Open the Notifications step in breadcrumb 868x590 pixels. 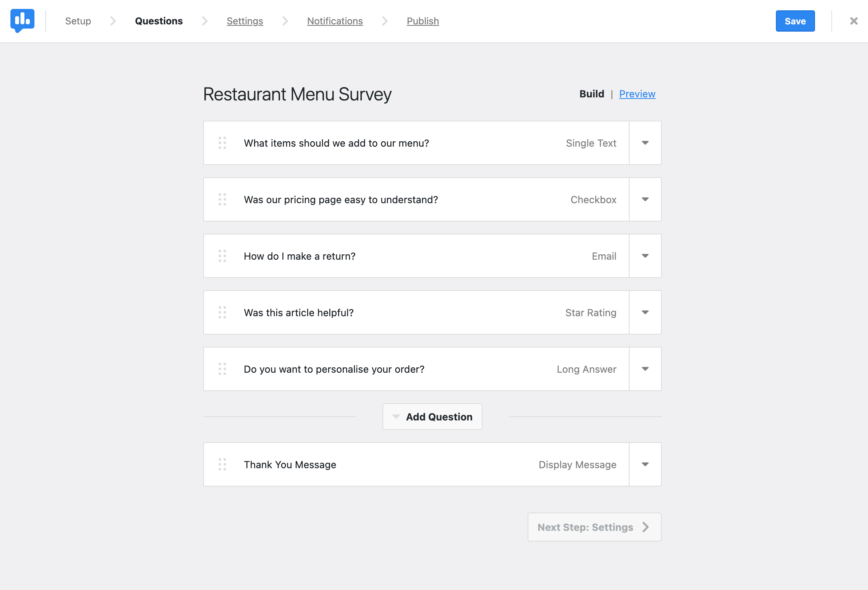(x=335, y=21)
